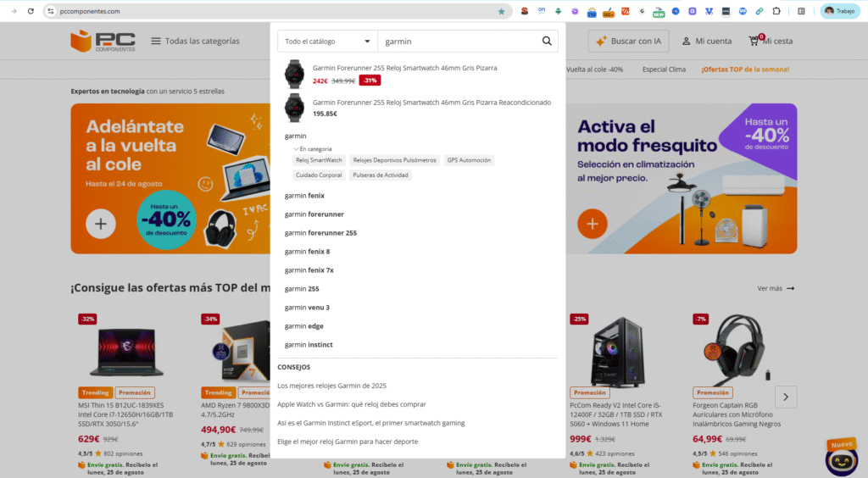Open the Mi cuenta account icon
Viewport: 868px width, 478px height.
(707, 42)
